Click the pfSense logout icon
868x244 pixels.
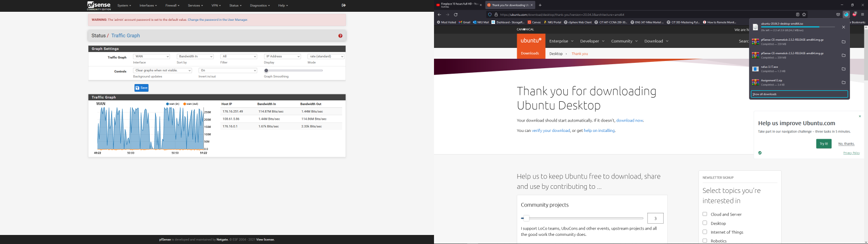[x=344, y=5]
